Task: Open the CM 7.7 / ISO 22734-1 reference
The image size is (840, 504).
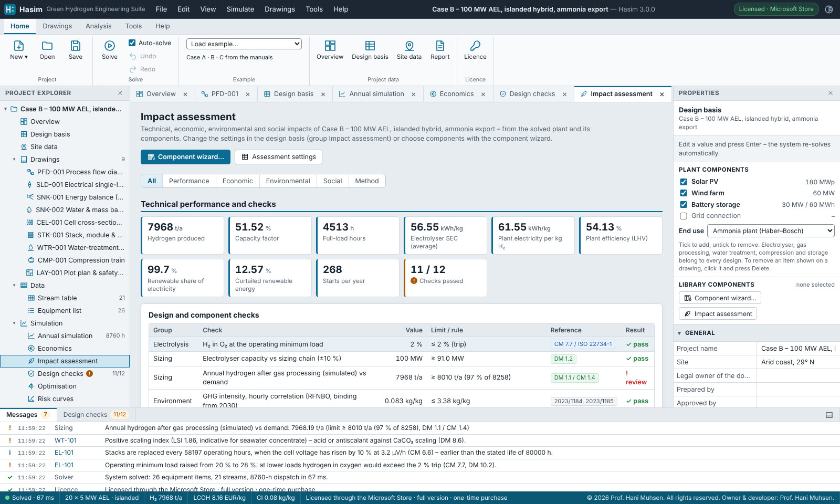Action: (583, 344)
